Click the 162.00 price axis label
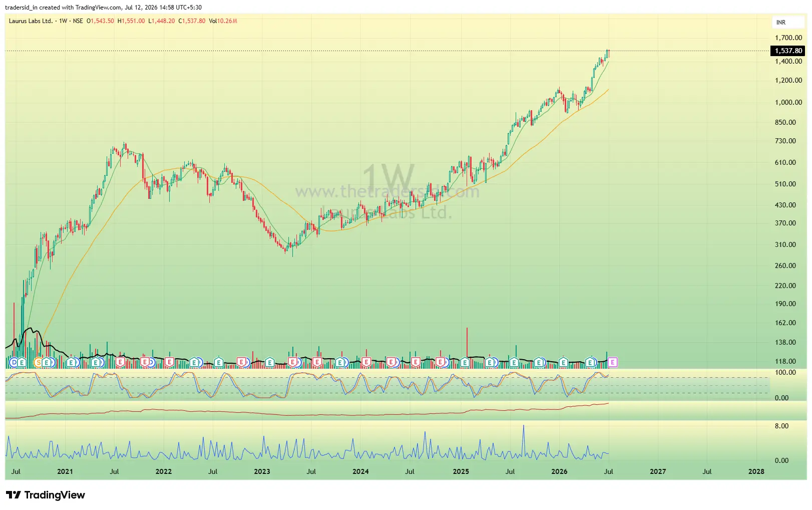812x510 pixels. [x=785, y=323]
